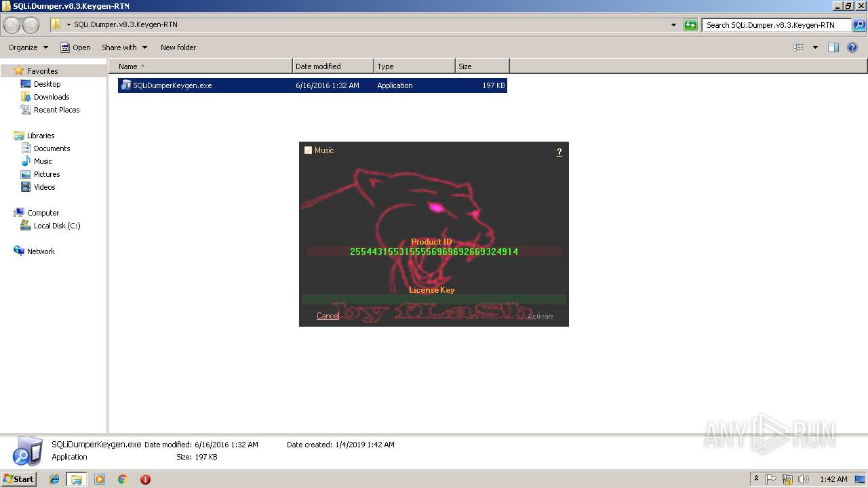The height and width of the screenshot is (488, 868).
Task: Click the License Key input field
Action: (x=433, y=299)
